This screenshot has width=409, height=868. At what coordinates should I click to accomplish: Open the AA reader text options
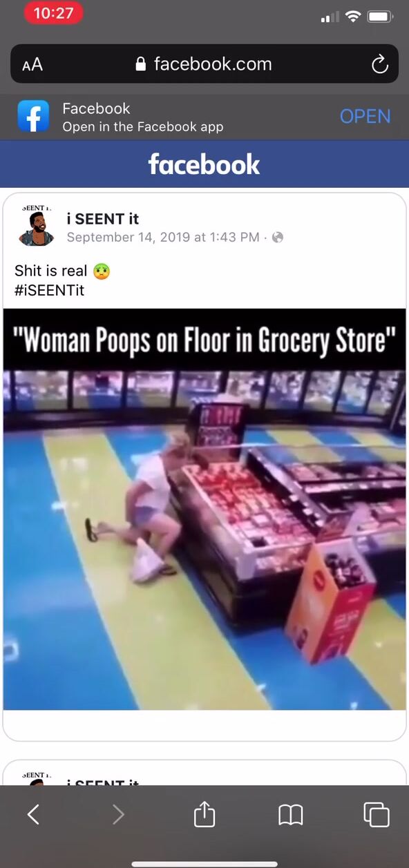coord(32,65)
